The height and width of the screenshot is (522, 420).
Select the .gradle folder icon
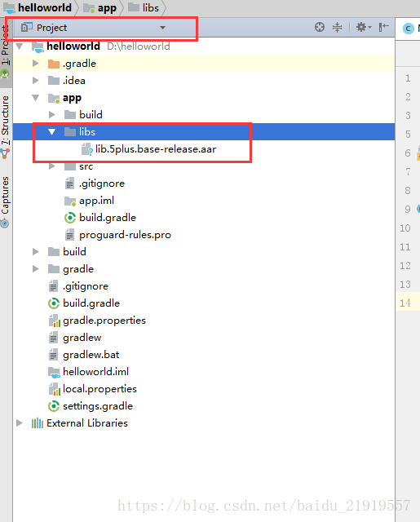click(x=54, y=64)
